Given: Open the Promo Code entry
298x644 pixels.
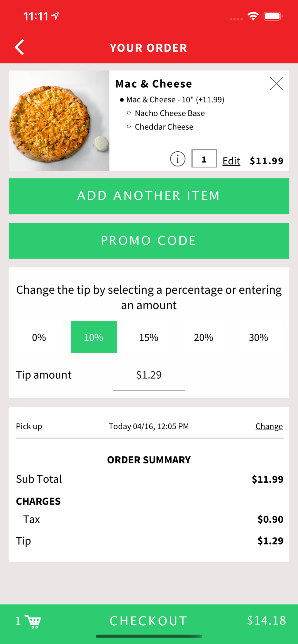Looking at the screenshot, I should click(149, 241).
